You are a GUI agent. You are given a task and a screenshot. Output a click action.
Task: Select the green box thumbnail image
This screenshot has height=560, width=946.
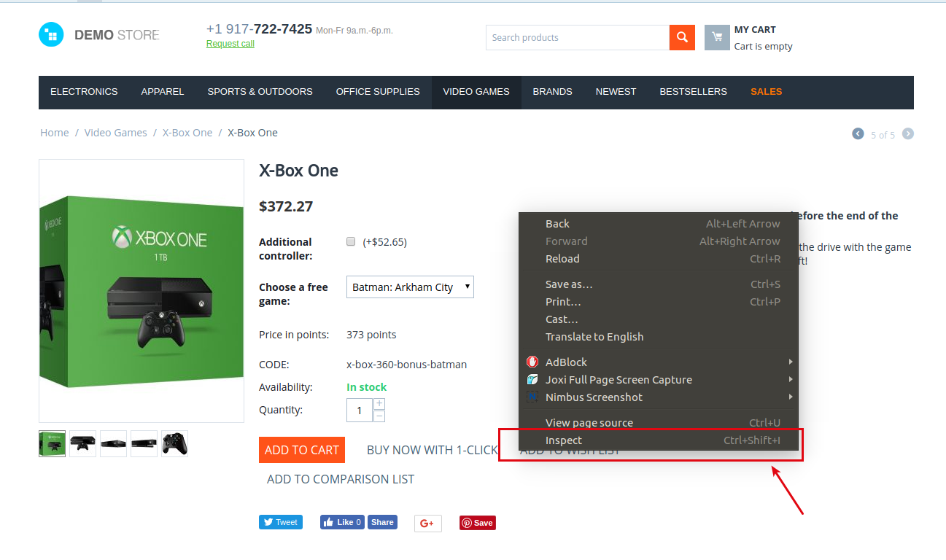coord(53,444)
